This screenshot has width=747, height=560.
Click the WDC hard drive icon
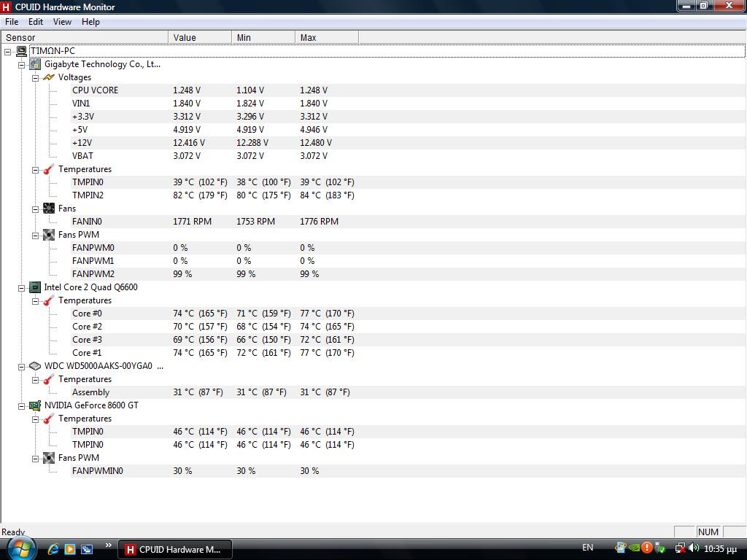pos(35,366)
